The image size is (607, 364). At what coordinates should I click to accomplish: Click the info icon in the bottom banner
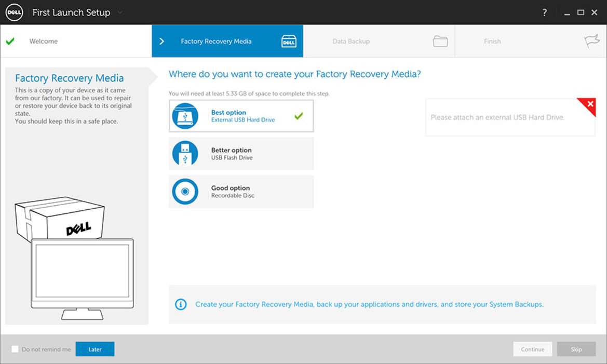181,304
